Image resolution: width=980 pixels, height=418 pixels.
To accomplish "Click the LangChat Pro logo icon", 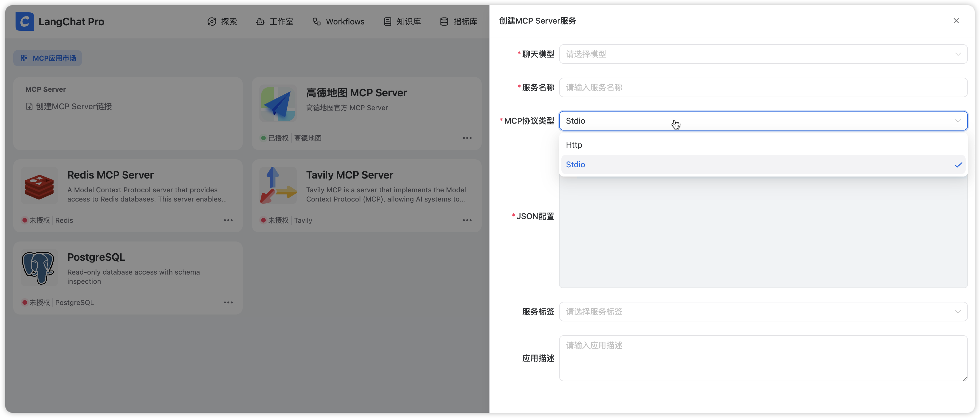I will [24, 21].
